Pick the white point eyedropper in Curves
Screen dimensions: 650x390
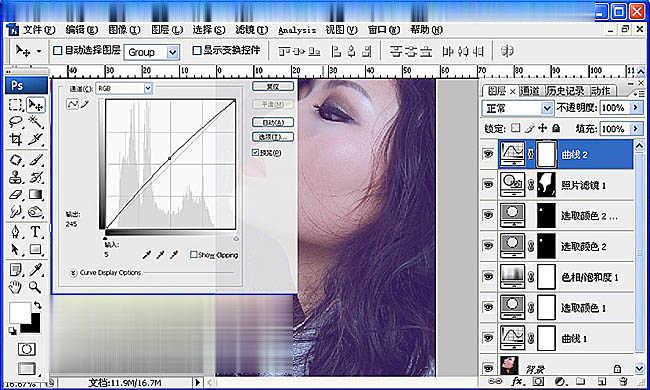tap(174, 255)
